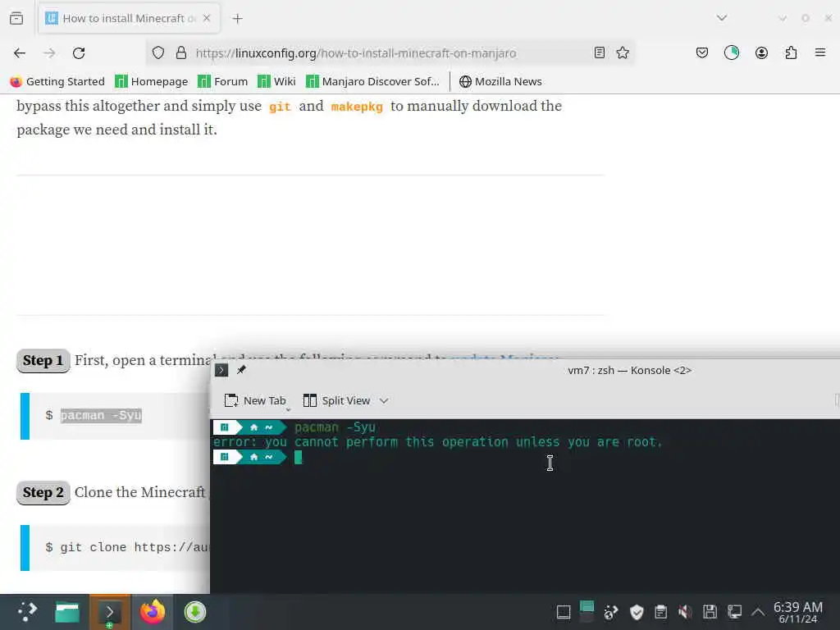Switch to Firefox via taskbar icon

click(152, 612)
